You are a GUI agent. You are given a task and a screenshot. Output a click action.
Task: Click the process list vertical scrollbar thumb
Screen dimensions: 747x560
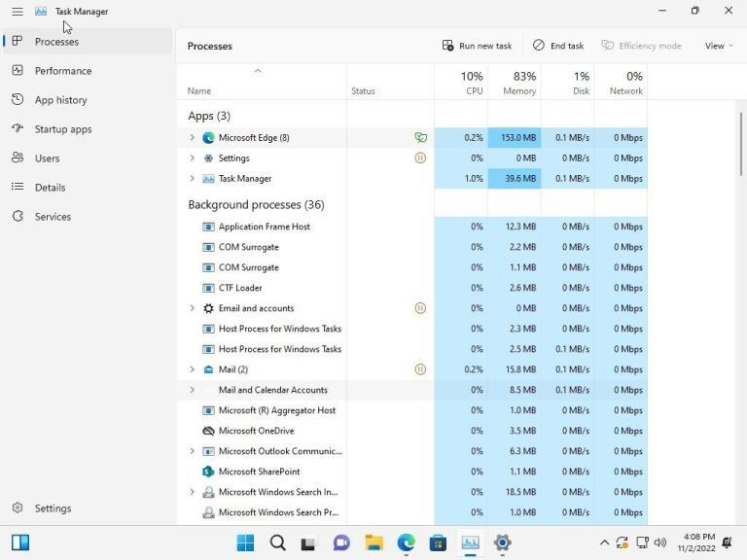coord(741,144)
